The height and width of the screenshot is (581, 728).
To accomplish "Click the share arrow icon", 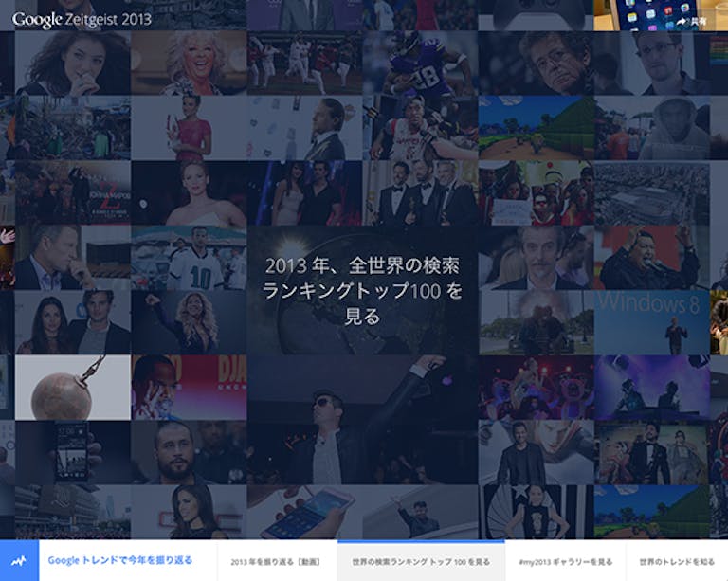I will click(x=682, y=19).
